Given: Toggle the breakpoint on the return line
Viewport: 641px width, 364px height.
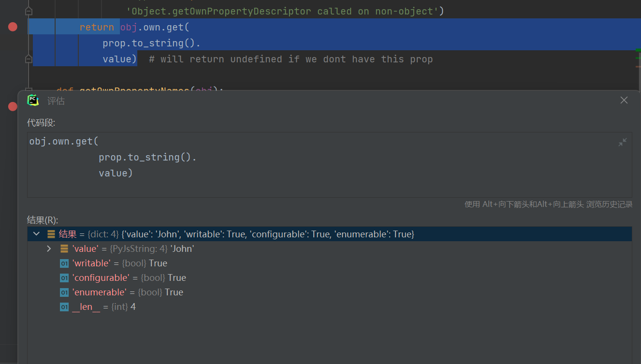Looking at the screenshot, I should coord(13,27).
